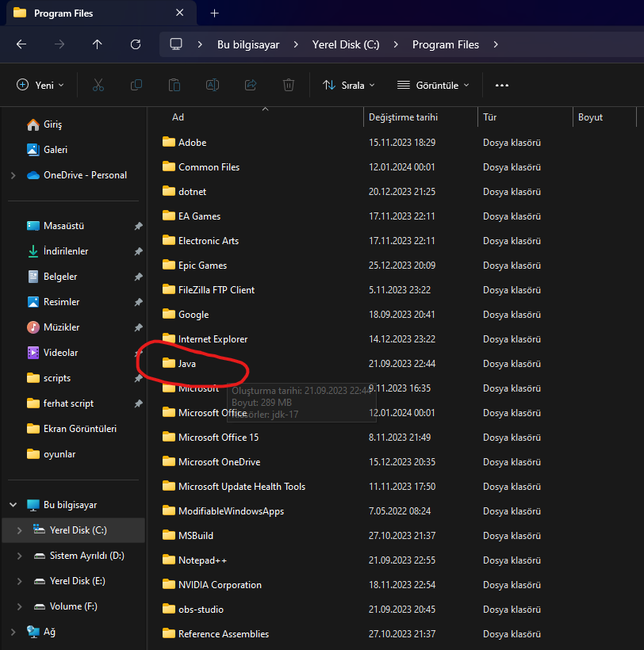
Task: Select the Notepad++ folder
Action: pyautogui.click(x=194, y=560)
